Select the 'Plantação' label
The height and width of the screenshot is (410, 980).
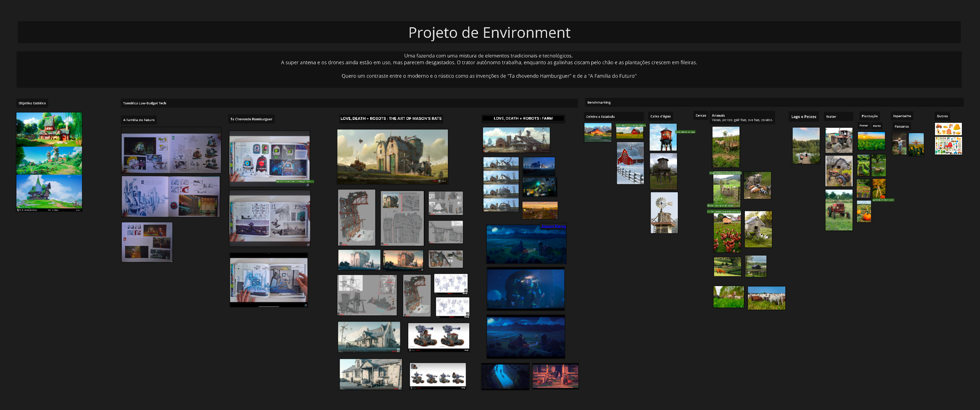(869, 116)
